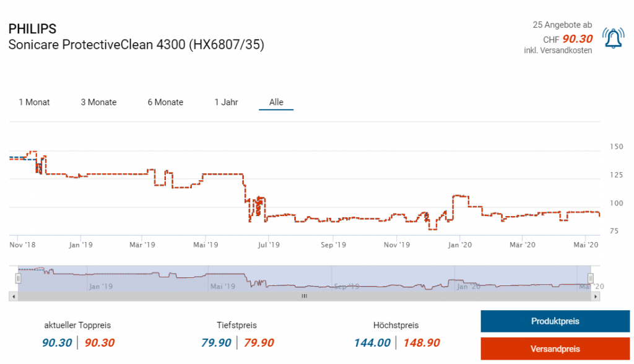
Task: Click the scrollbar right arrow
Action: tap(596, 297)
